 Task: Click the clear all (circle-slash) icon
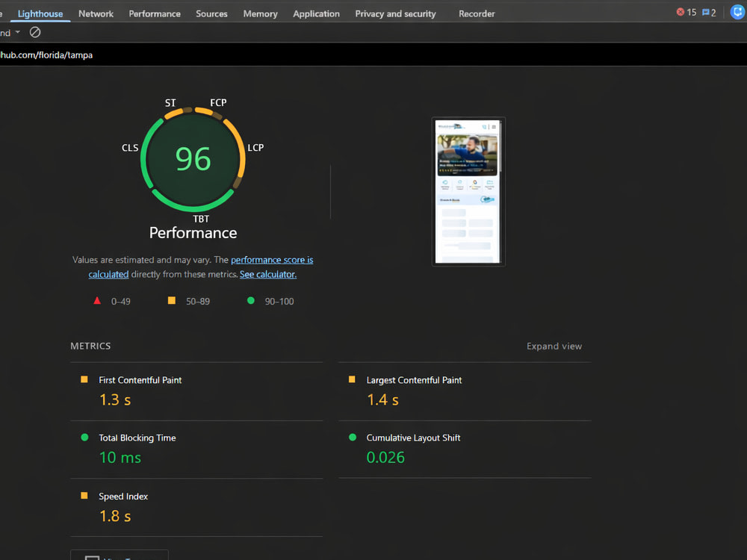[x=35, y=32]
